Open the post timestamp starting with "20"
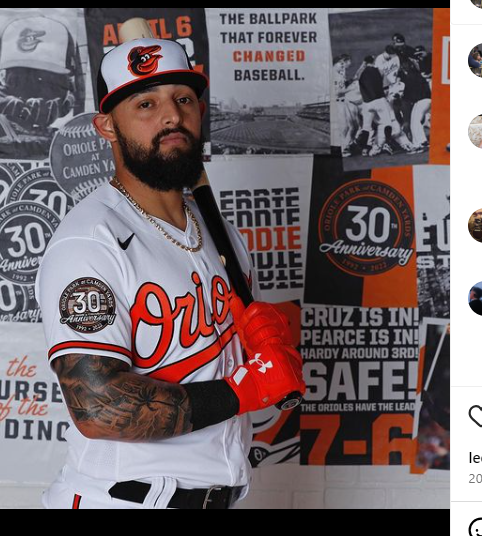 pyautogui.click(x=476, y=479)
